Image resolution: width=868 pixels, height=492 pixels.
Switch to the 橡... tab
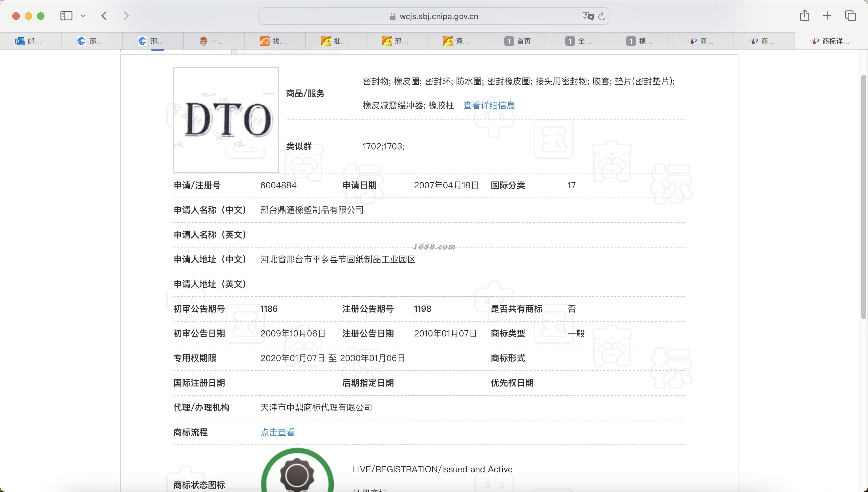pyautogui.click(x=642, y=41)
